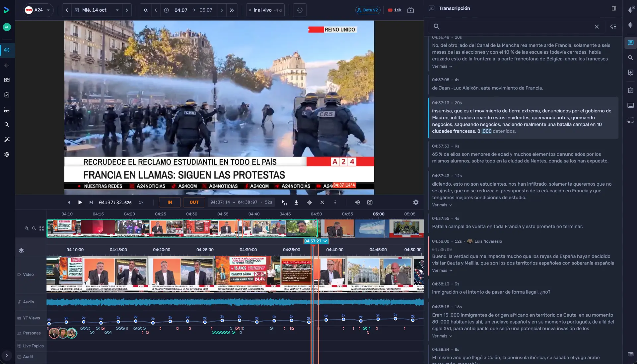The image size is (637, 364).
Task: Set the IN clip marker
Action: click(170, 202)
